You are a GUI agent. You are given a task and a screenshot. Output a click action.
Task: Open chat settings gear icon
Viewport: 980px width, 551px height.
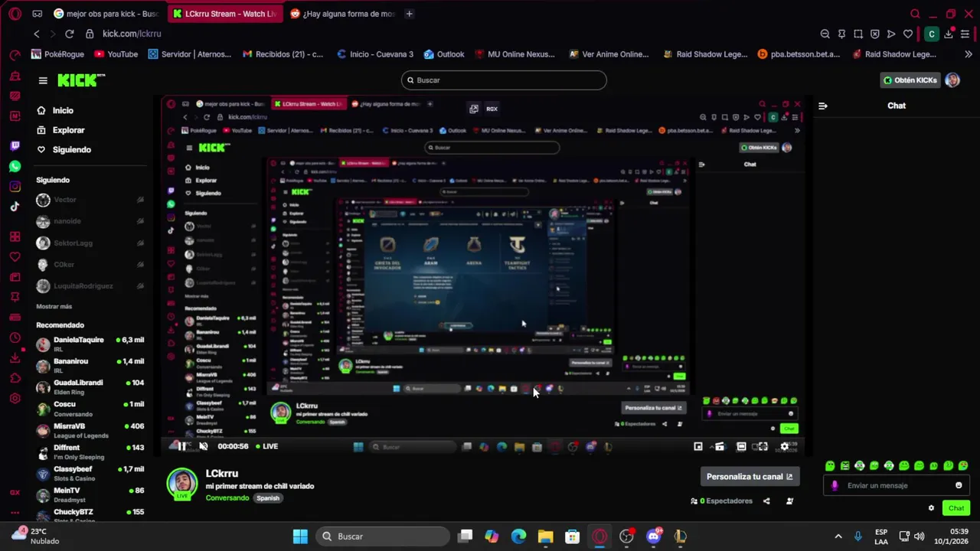point(931,508)
